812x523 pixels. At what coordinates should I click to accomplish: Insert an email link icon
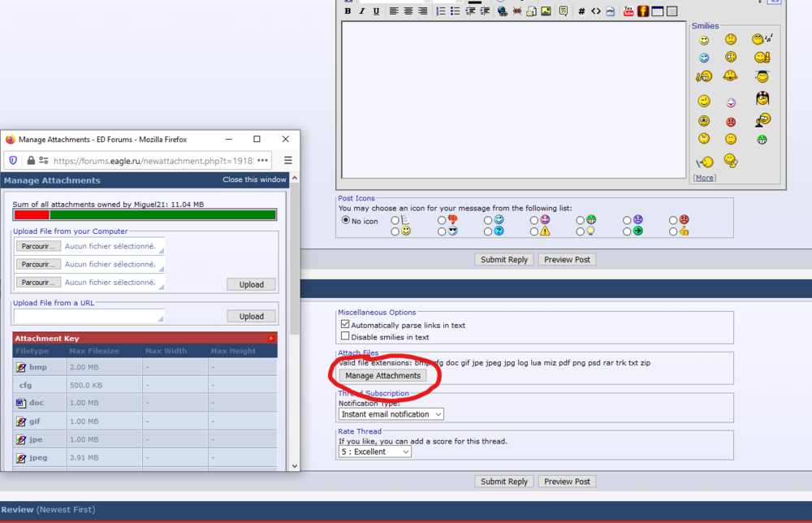click(531, 11)
